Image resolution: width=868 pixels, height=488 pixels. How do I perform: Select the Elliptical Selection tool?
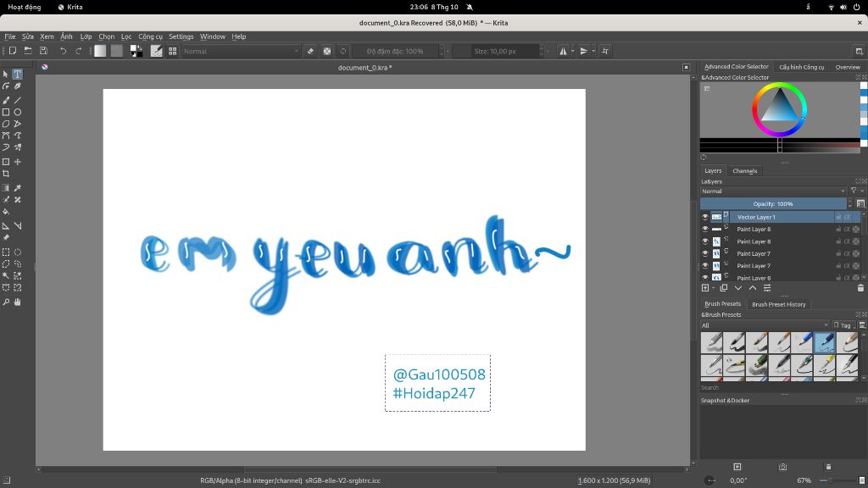(18, 252)
